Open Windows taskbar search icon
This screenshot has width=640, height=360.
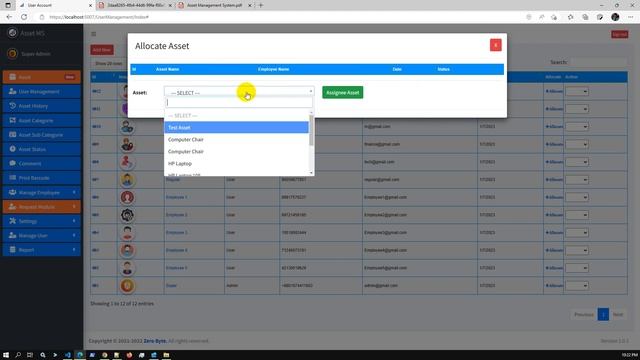[x=18, y=355]
